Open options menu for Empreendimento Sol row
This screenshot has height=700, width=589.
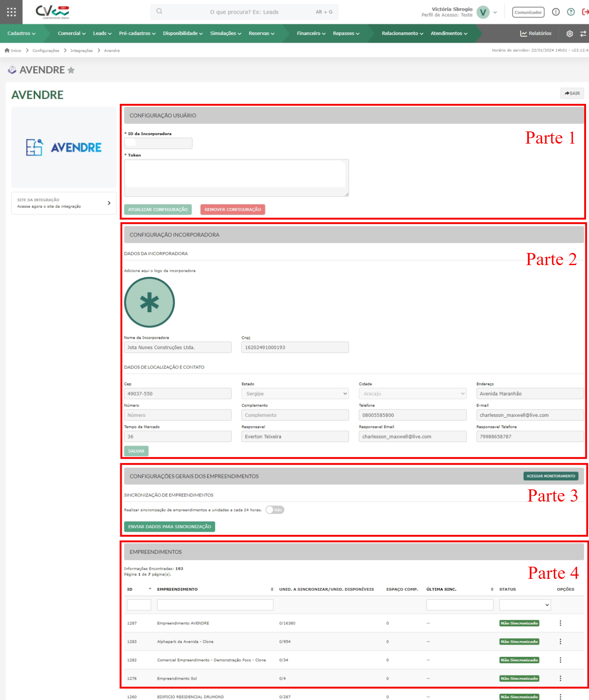click(560, 678)
